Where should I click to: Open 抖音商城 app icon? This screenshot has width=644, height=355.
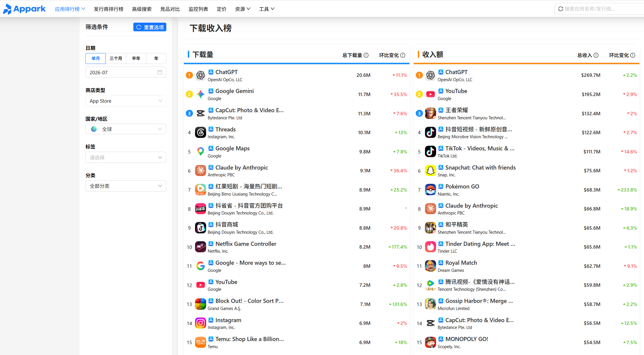pyautogui.click(x=200, y=228)
